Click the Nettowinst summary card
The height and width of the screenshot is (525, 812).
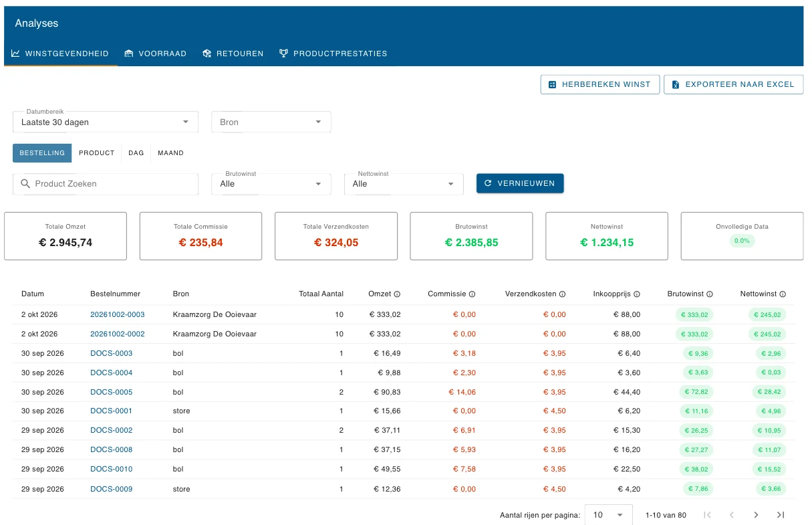pos(607,236)
